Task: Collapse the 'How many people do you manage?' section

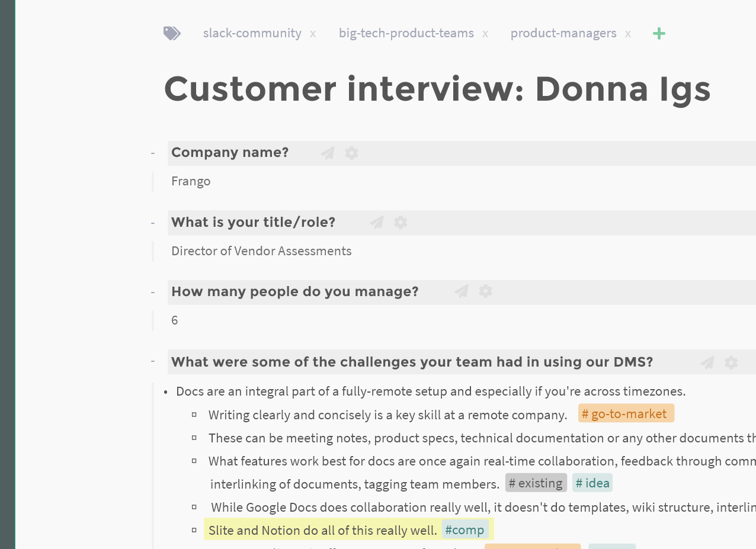Action: click(153, 291)
